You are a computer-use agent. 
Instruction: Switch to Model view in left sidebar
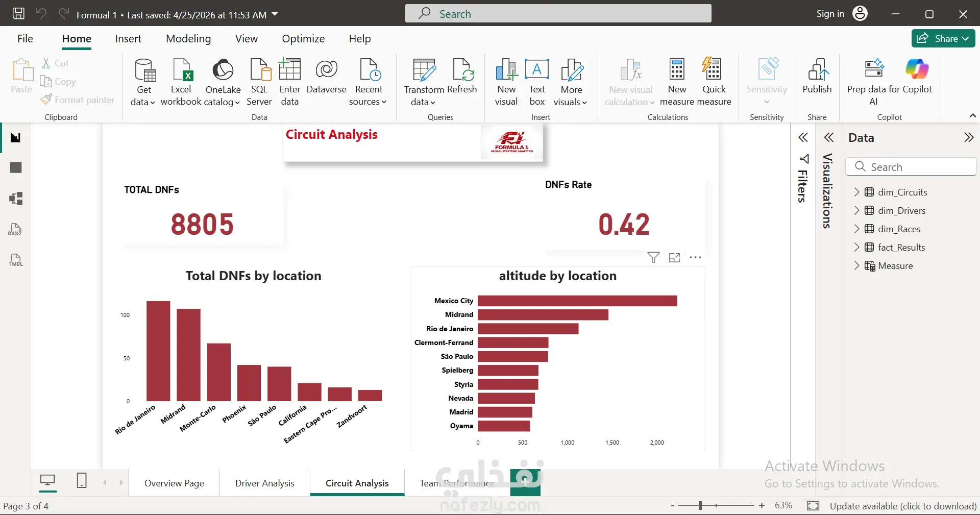16,198
